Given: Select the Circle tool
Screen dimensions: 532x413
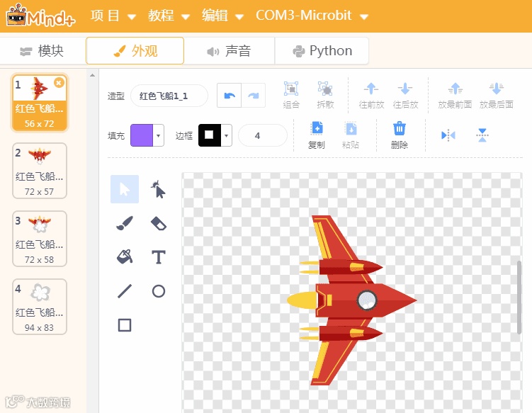Looking at the screenshot, I should click(x=159, y=291).
